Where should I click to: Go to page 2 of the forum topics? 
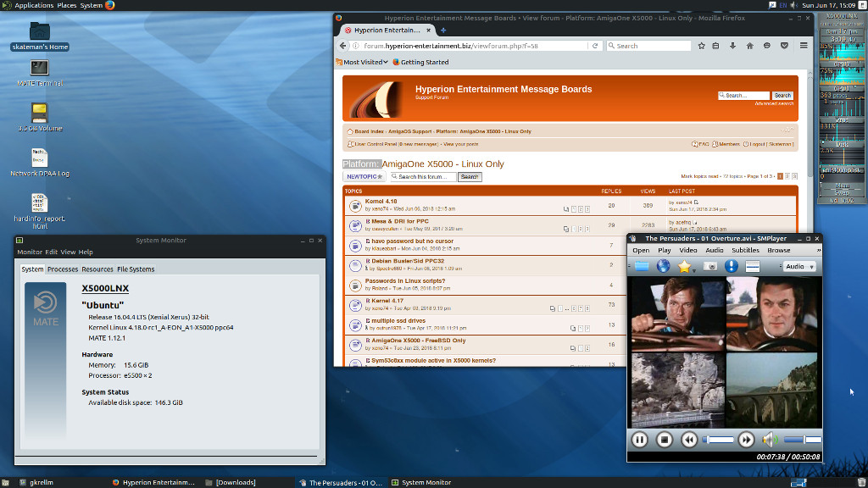[x=787, y=176]
